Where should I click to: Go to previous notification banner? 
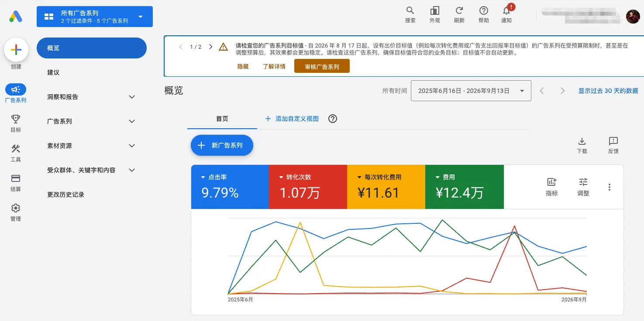tap(181, 47)
